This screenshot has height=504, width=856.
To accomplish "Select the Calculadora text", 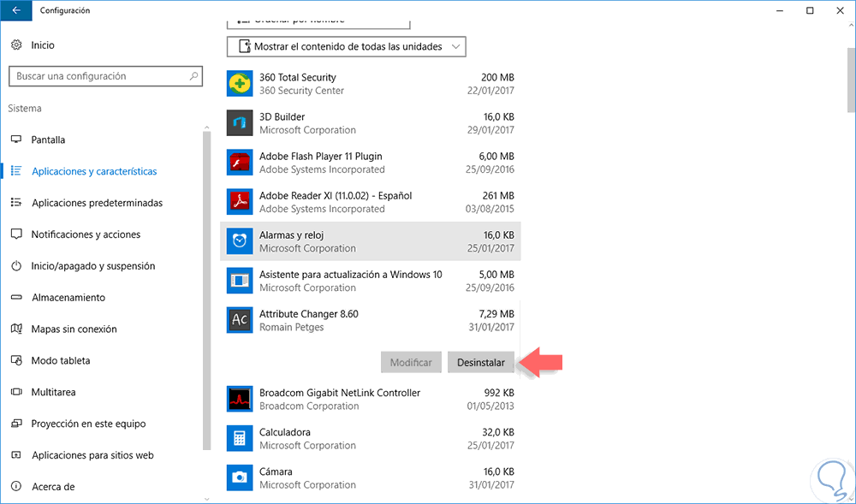I will tap(284, 432).
